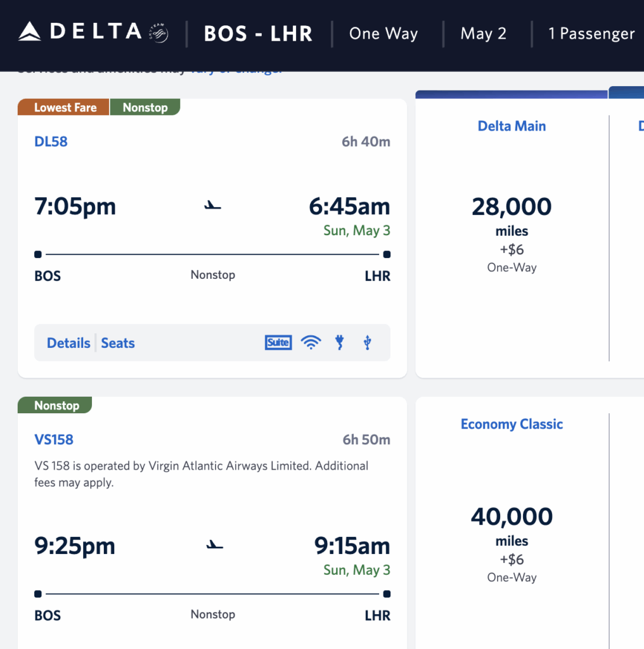Open Details for flight DL58
Viewport: 644px width, 649px height.
pyautogui.click(x=68, y=343)
